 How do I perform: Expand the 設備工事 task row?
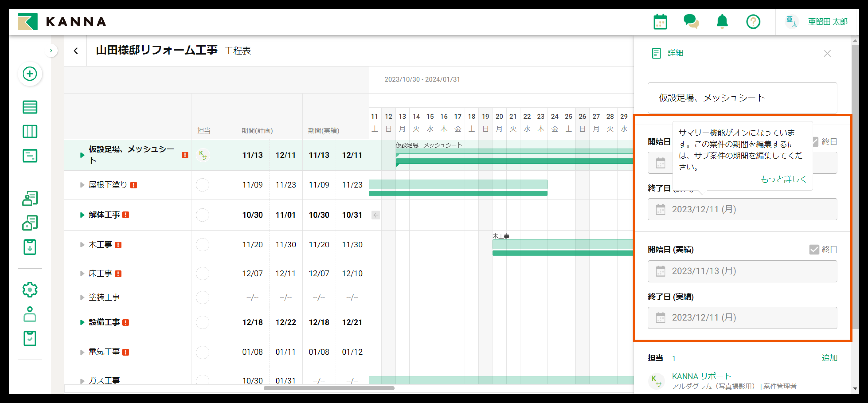coord(82,323)
